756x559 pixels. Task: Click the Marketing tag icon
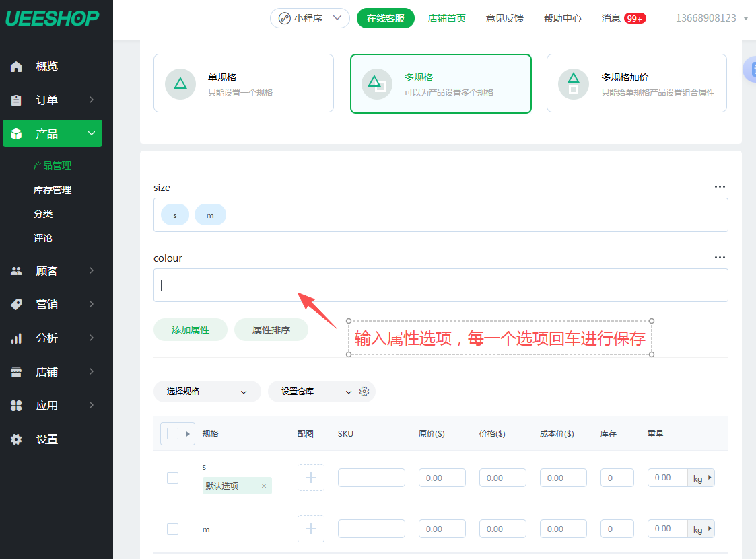[x=17, y=305]
